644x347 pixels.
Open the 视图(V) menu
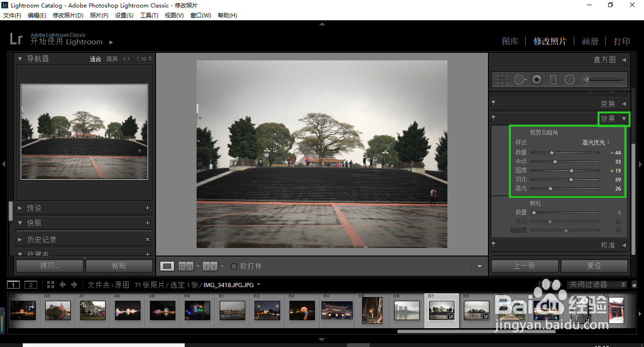click(174, 16)
